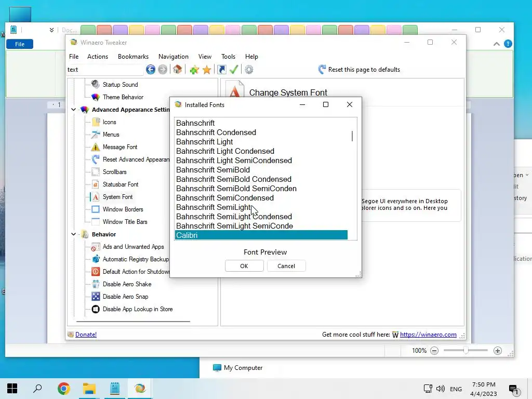Click the Installed Fonts list scrollbar
532x399 pixels.
(x=352, y=136)
